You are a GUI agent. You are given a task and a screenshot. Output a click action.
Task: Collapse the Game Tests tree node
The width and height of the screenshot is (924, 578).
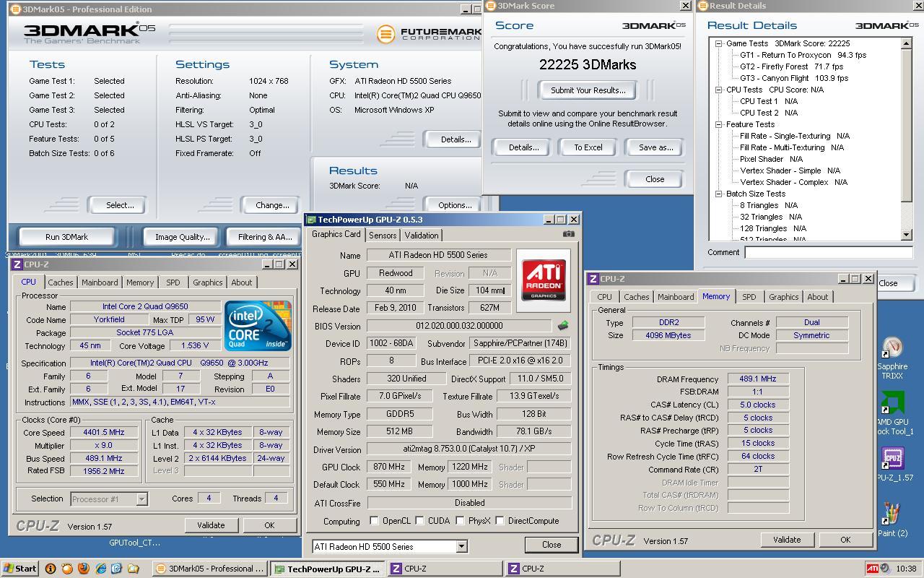(x=719, y=43)
